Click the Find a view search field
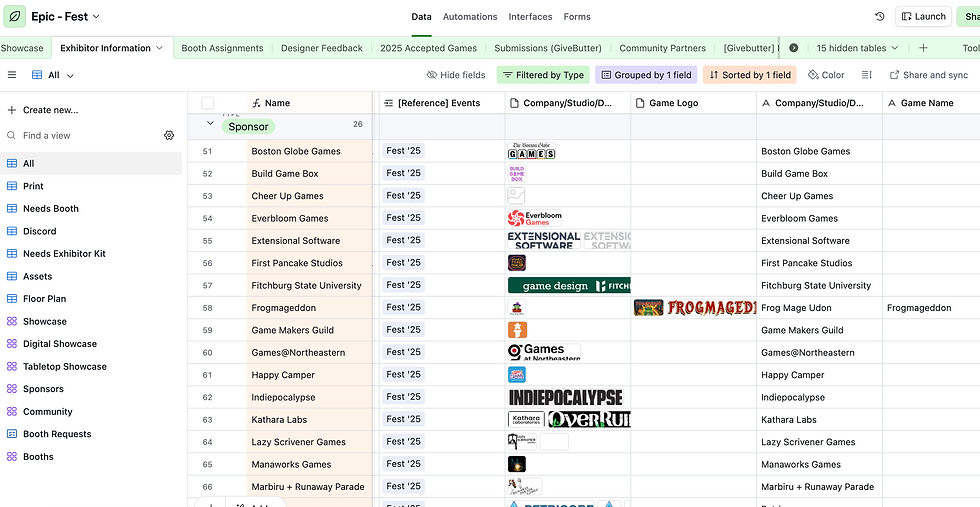The height and width of the screenshot is (507, 980). (81, 135)
